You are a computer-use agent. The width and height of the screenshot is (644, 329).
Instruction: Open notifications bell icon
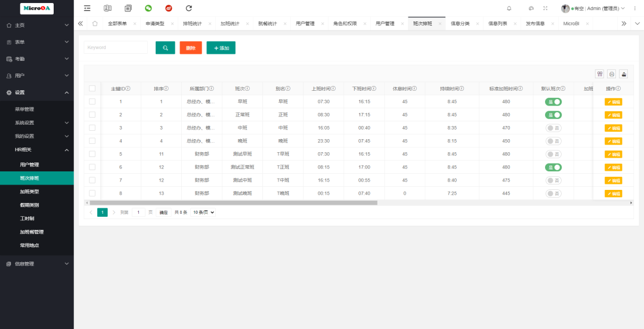tap(509, 8)
